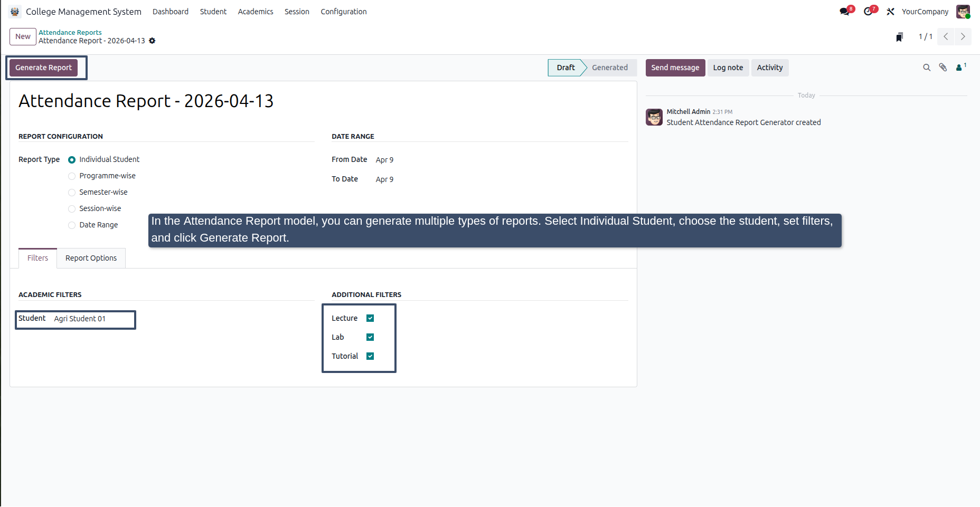Switch to the Filters tab
The image size is (980, 507).
click(x=37, y=258)
